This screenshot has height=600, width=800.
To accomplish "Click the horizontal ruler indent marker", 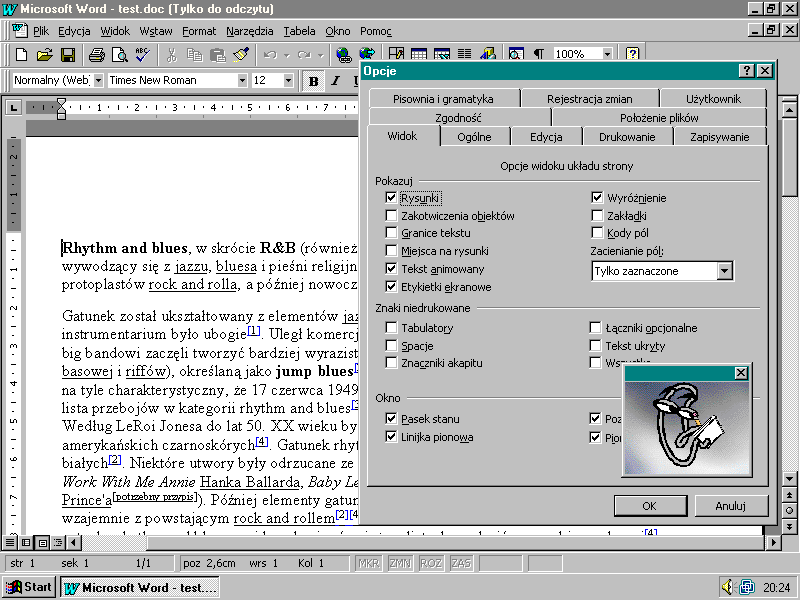I will pos(61,108).
